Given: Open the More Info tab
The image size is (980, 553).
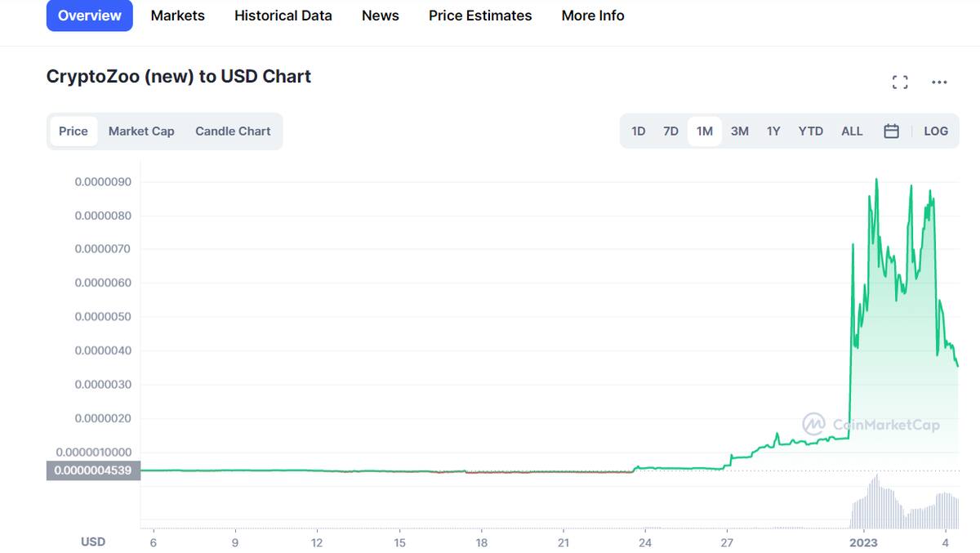Looking at the screenshot, I should click(593, 16).
